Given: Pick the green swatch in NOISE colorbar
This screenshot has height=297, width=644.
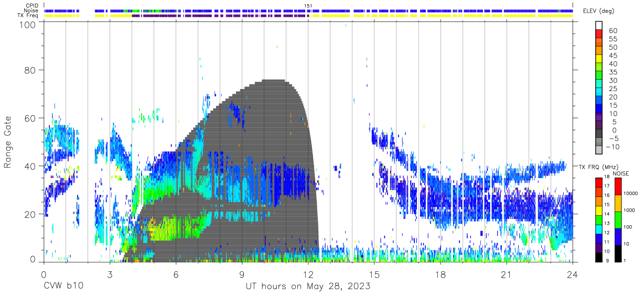Looking at the screenshot, I should [x=618, y=220].
